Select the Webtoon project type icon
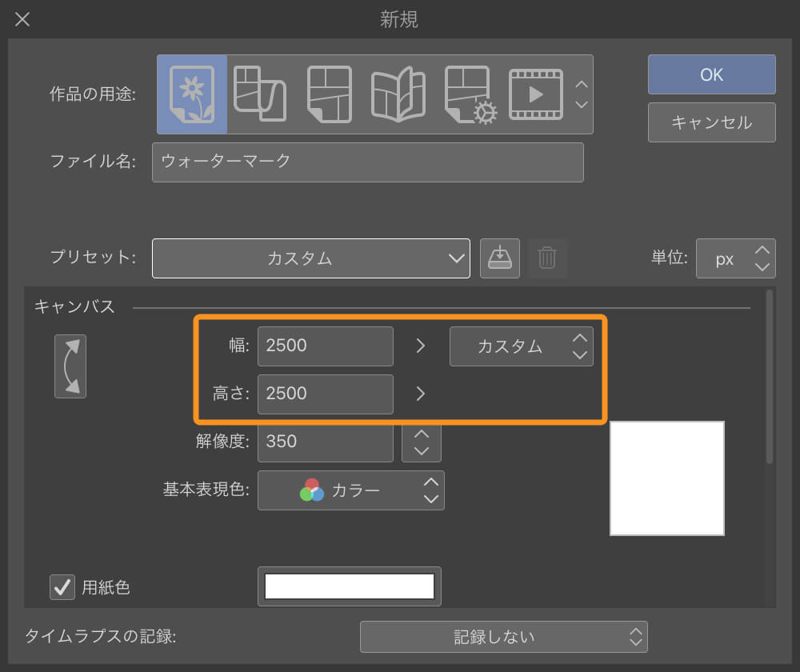Screen dimensions: 800x672 click(260, 94)
